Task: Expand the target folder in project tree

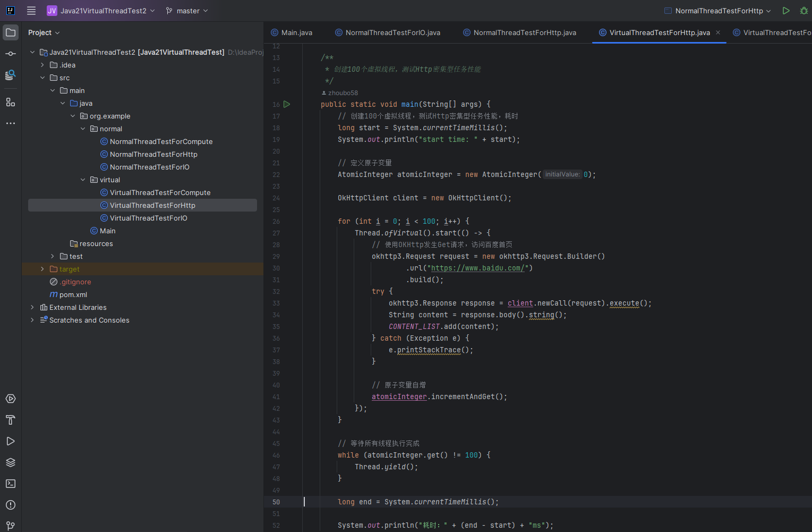Action: [x=42, y=269]
